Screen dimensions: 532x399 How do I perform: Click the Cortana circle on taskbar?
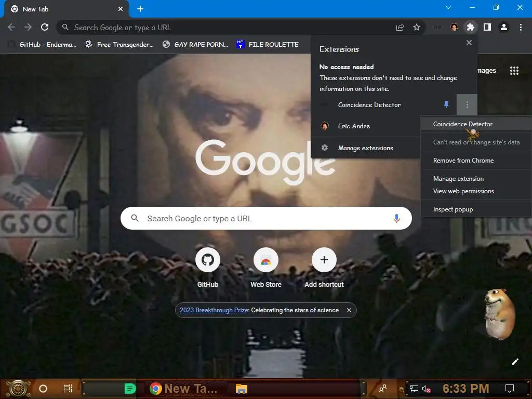pos(43,389)
